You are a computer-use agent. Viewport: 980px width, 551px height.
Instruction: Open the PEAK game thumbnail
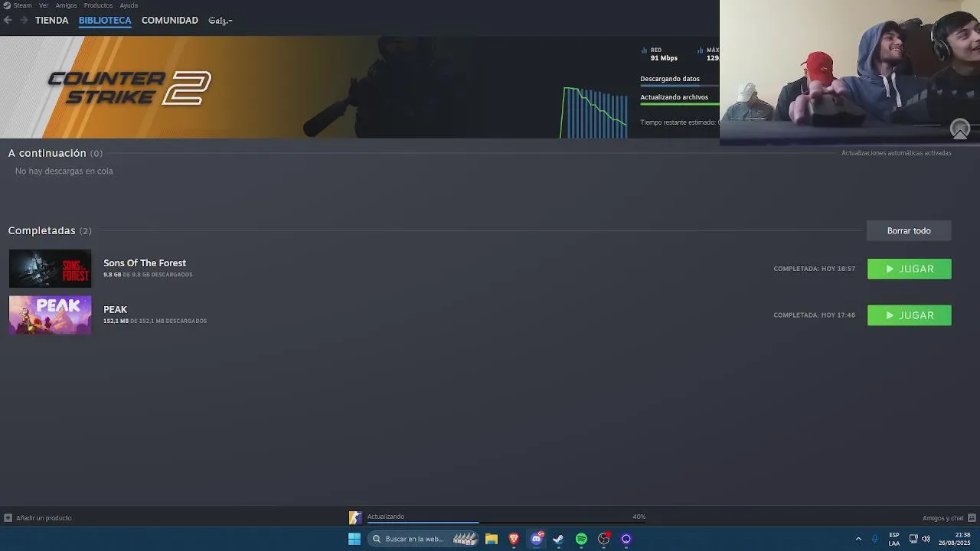(x=50, y=315)
